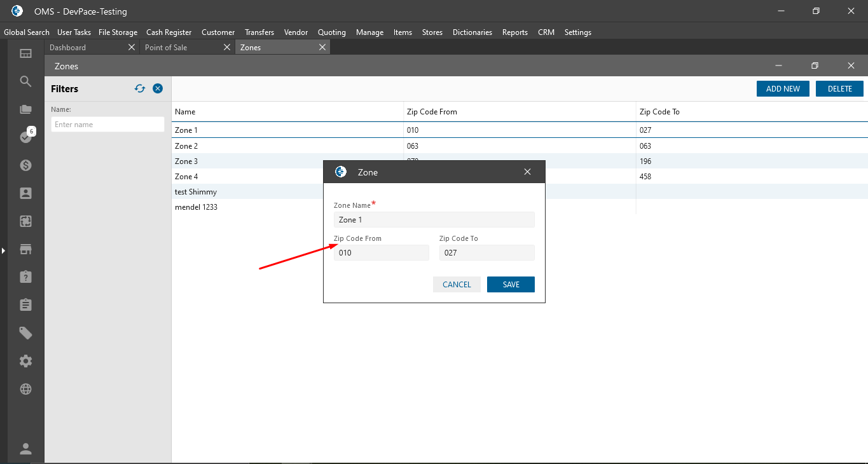
Task: Open the store front icon in sidebar
Action: pyautogui.click(x=25, y=249)
